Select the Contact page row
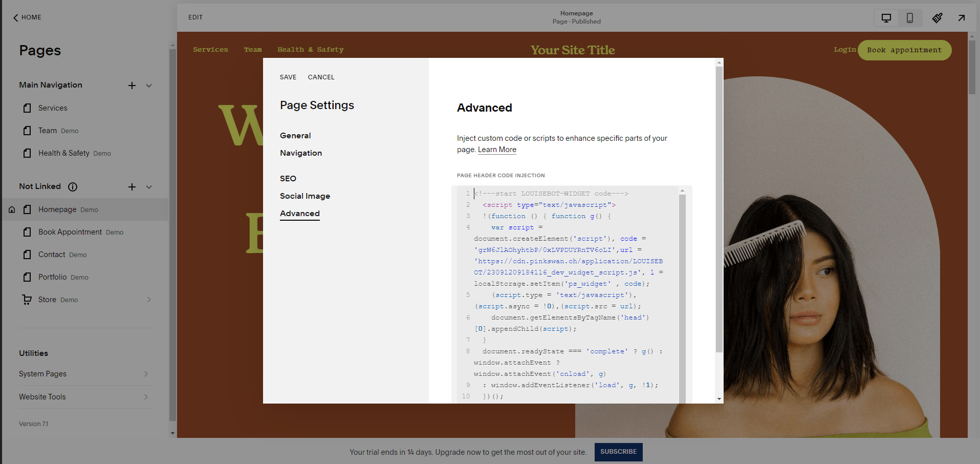This screenshot has height=464, width=980. (x=85, y=255)
